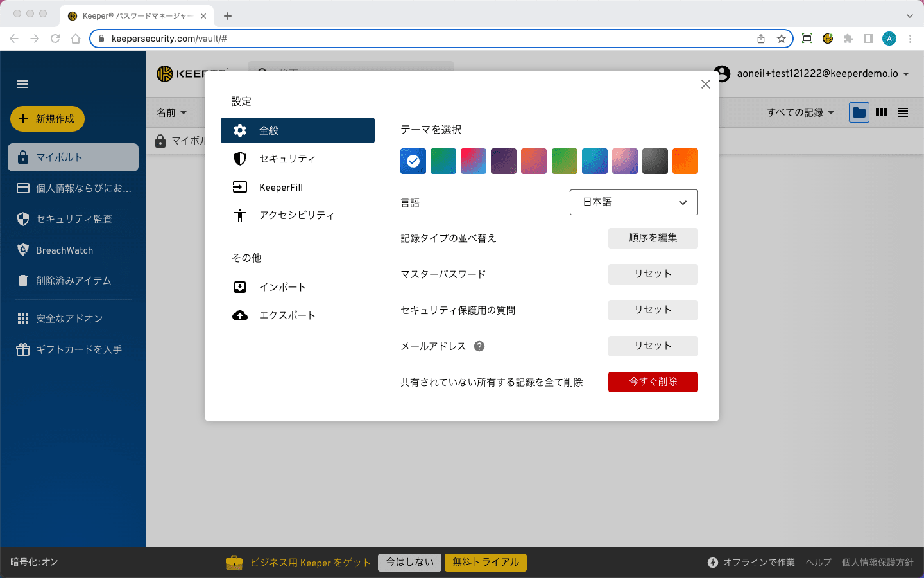The width and height of the screenshot is (924, 578).
Task: Click the hamburger menu icon in sidebar
Action: [x=22, y=84]
